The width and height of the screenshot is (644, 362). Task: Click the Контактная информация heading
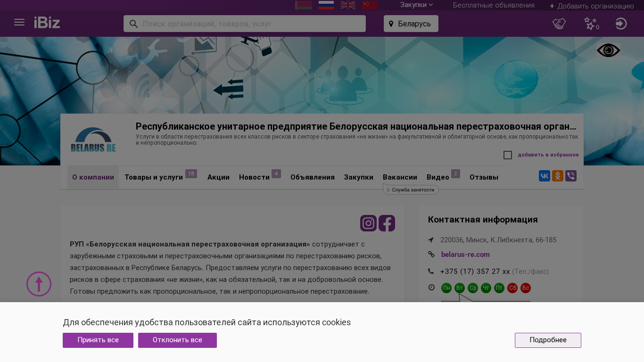(483, 220)
